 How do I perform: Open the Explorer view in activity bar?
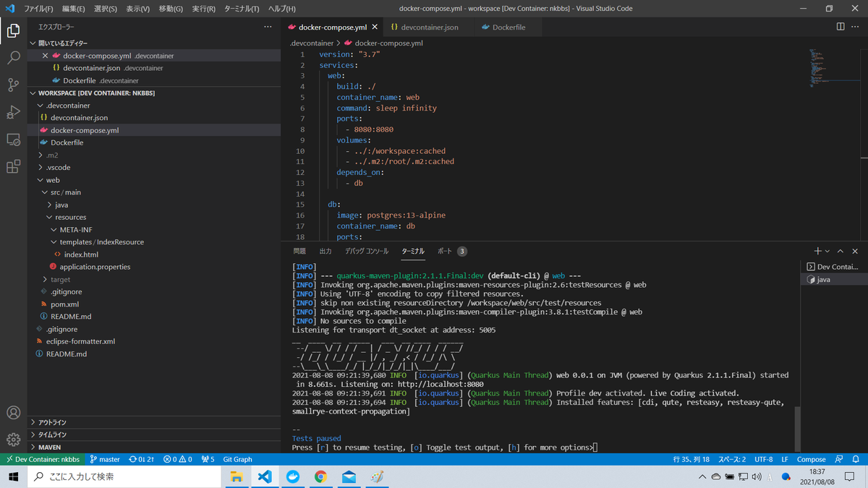point(13,30)
